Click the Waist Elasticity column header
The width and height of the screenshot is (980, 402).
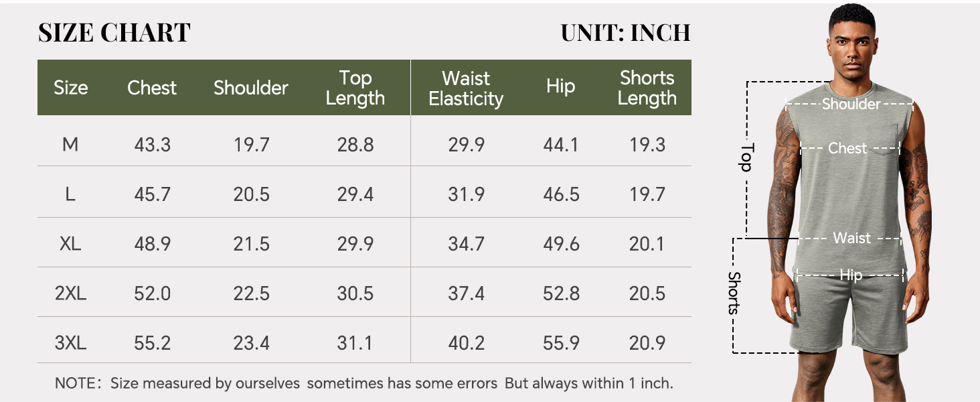coord(466,88)
